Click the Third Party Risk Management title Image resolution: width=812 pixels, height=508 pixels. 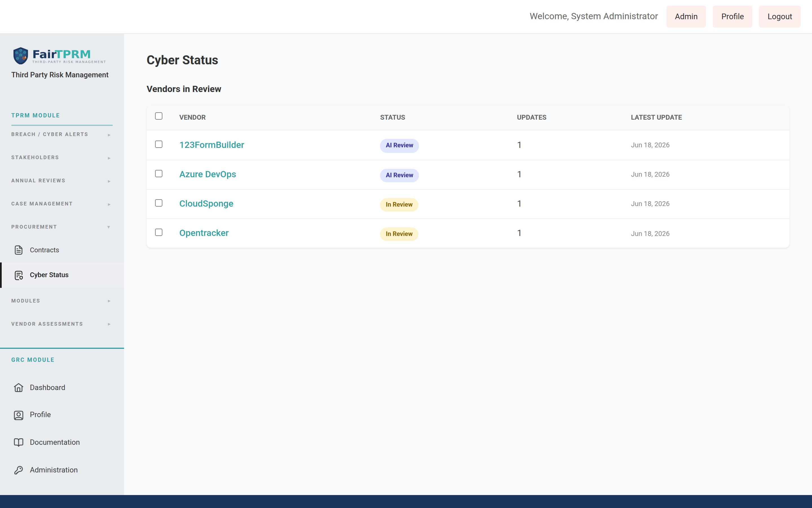click(60, 75)
